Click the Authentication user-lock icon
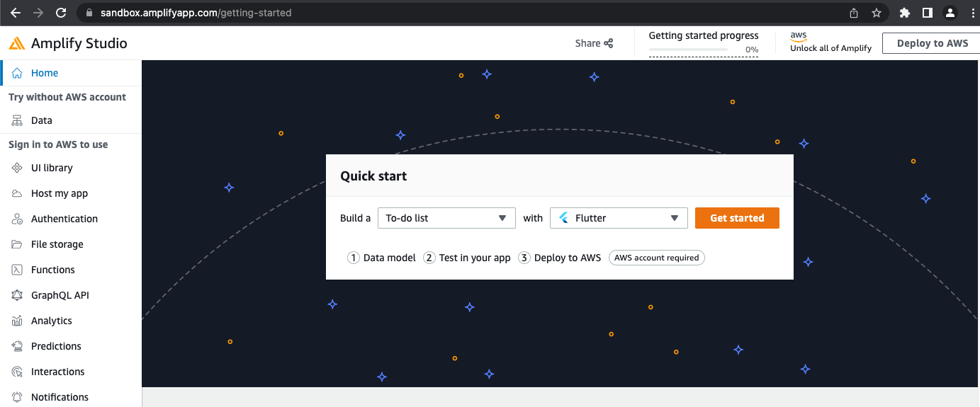The width and height of the screenshot is (980, 407). point(17,219)
